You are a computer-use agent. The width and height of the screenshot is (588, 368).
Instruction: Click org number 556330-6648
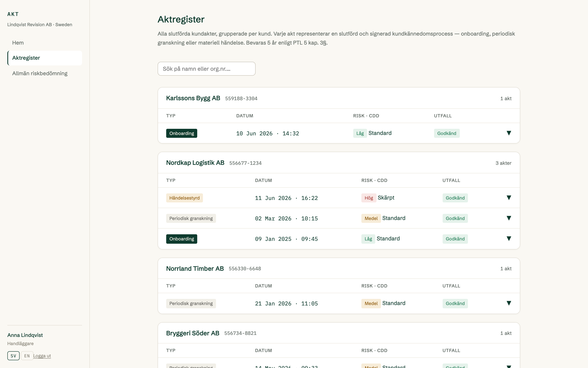click(x=245, y=269)
